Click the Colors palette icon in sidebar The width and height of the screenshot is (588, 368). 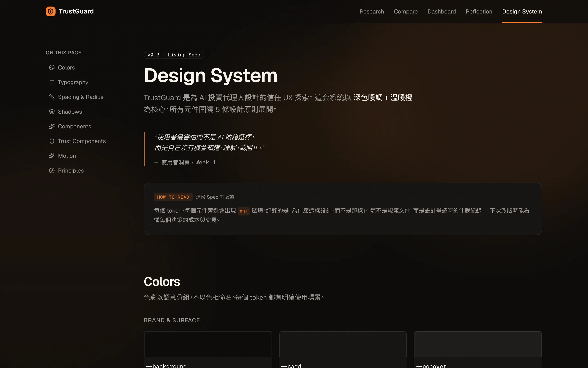coord(52,67)
